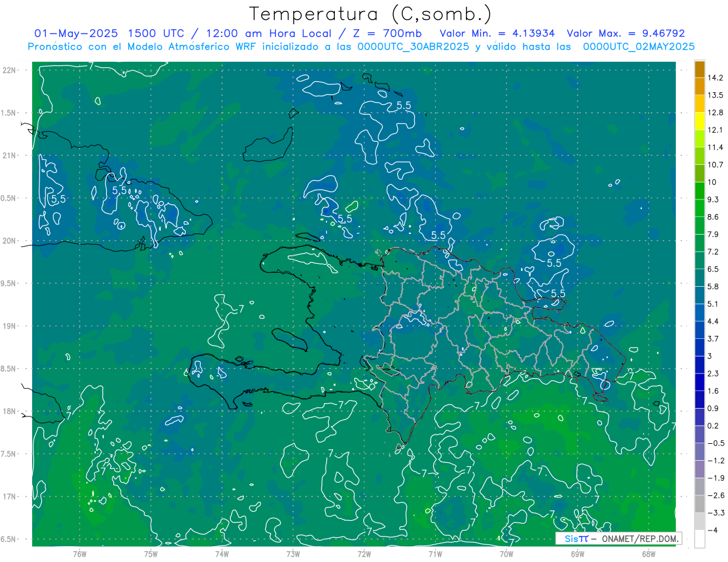Click the 4.4 colorbar value

[x=713, y=321]
